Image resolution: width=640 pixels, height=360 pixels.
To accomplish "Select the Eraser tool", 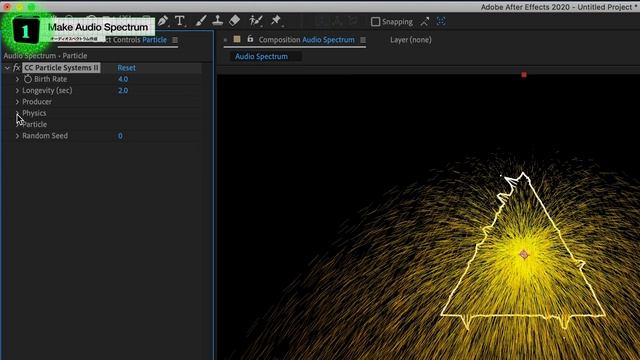I will click(234, 21).
